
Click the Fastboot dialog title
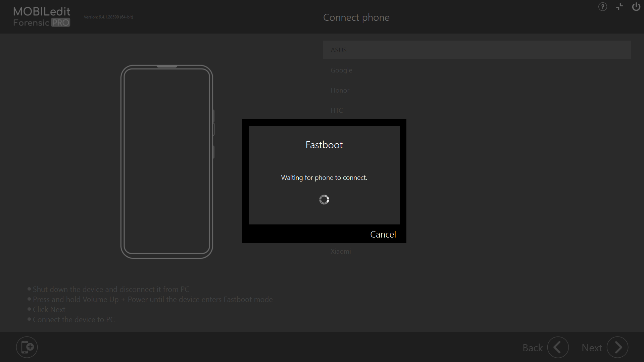[324, 145]
